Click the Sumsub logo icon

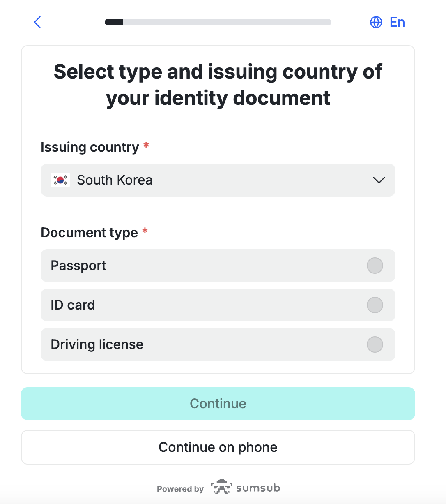click(221, 487)
